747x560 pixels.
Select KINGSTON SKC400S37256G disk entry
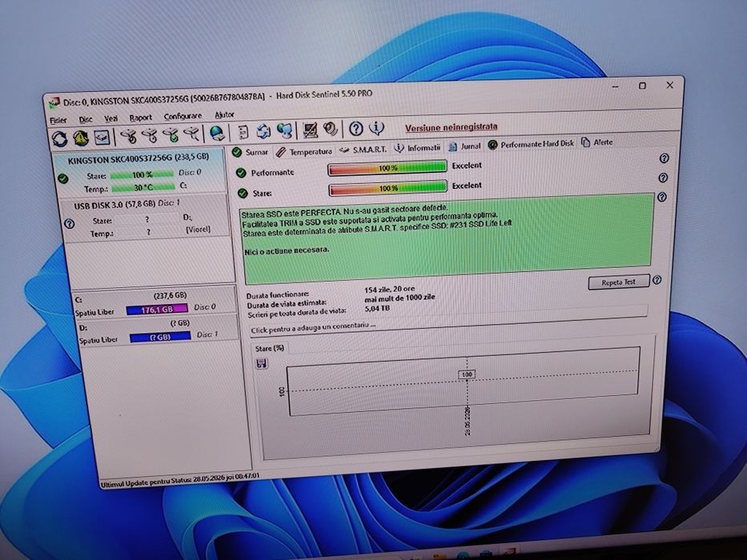139,172
